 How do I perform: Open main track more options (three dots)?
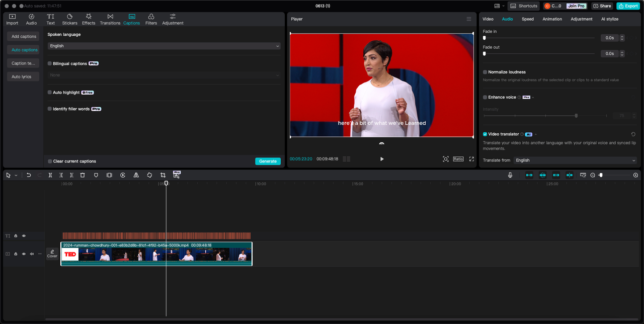click(40, 254)
